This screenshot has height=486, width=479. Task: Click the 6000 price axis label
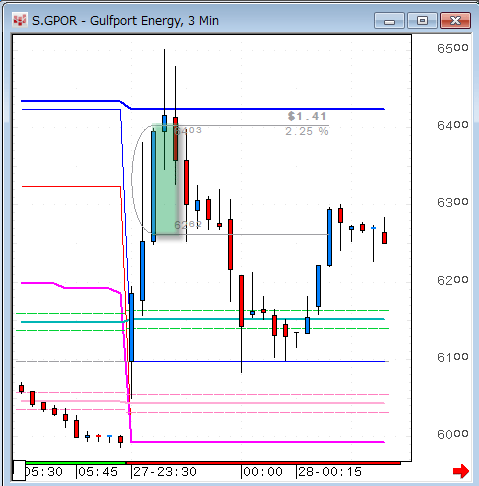(453, 434)
